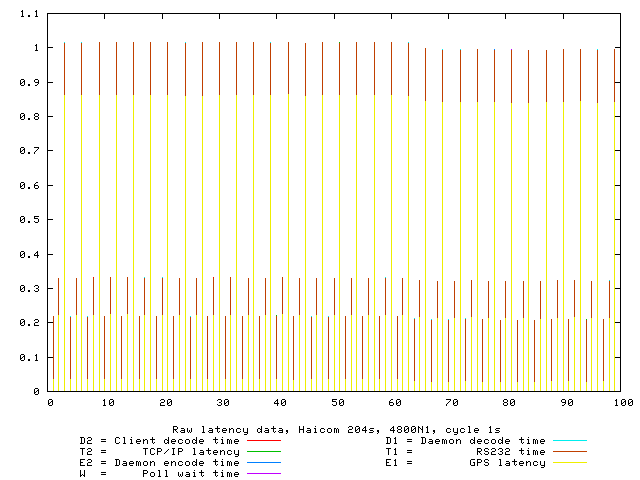The image size is (640, 480).
Task: Select the 'D2 = Client decode time' legend label
Action: [159, 440]
